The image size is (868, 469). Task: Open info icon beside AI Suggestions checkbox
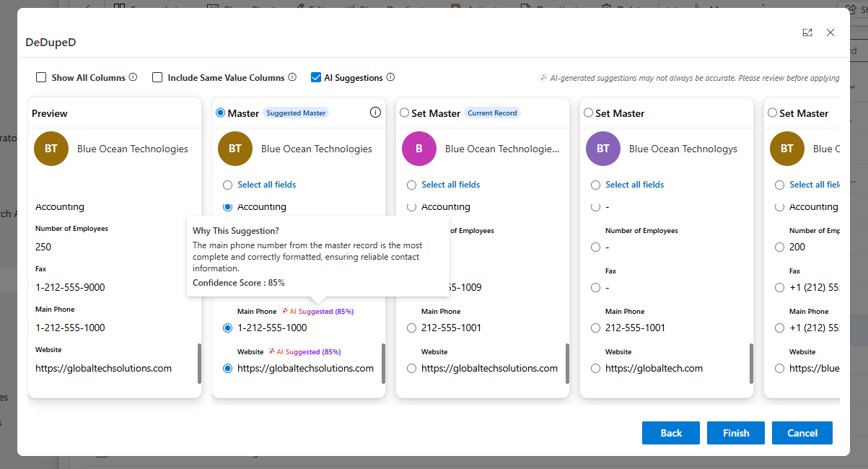[390, 77]
